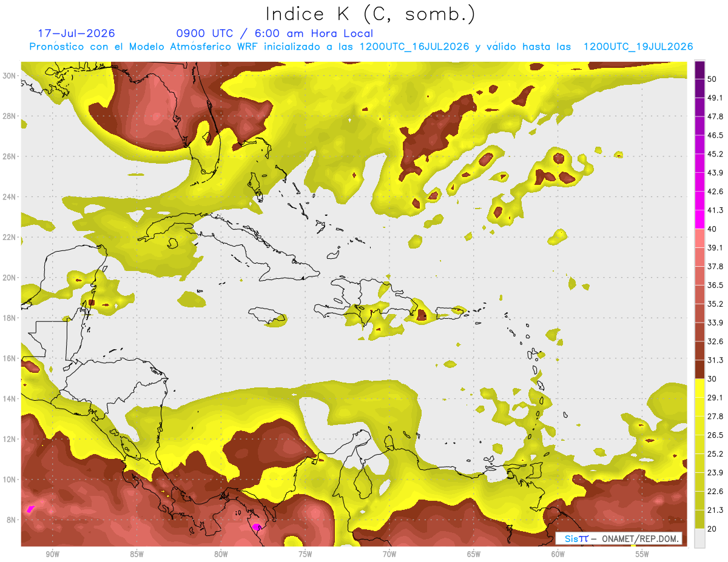Click the colorbar value "23.9"
728x562 pixels.
coord(715,473)
